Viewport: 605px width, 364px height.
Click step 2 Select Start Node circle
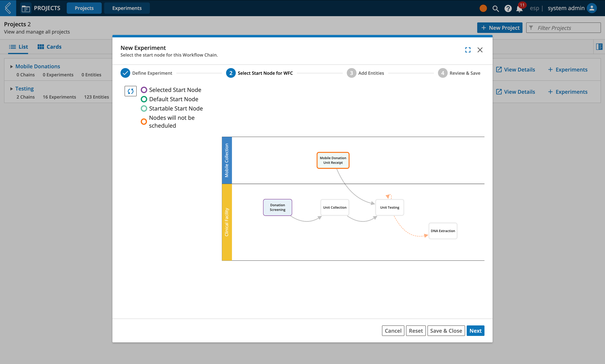[231, 73]
